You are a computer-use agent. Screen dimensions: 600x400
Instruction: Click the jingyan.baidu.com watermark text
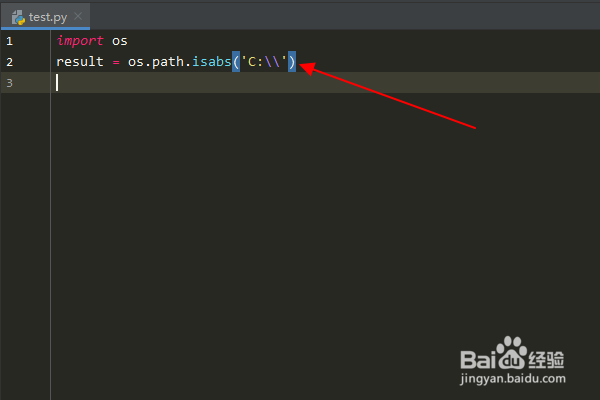pos(512,379)
